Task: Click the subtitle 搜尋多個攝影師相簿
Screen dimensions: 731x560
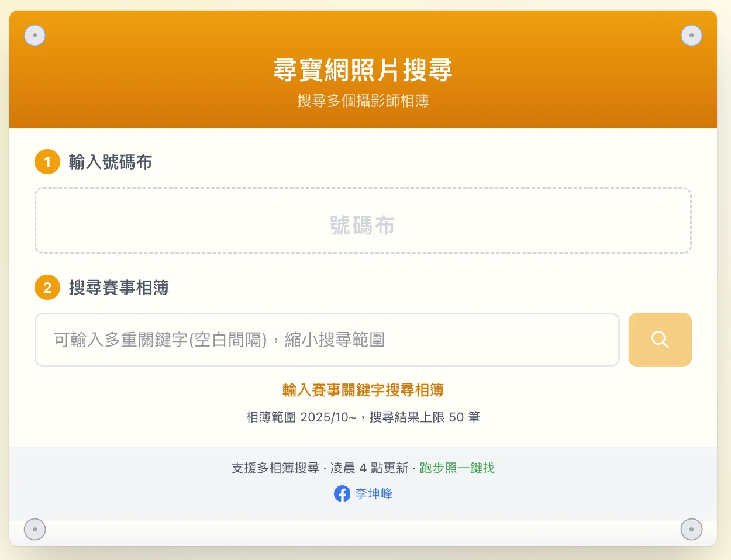Action: click(363, 101)
